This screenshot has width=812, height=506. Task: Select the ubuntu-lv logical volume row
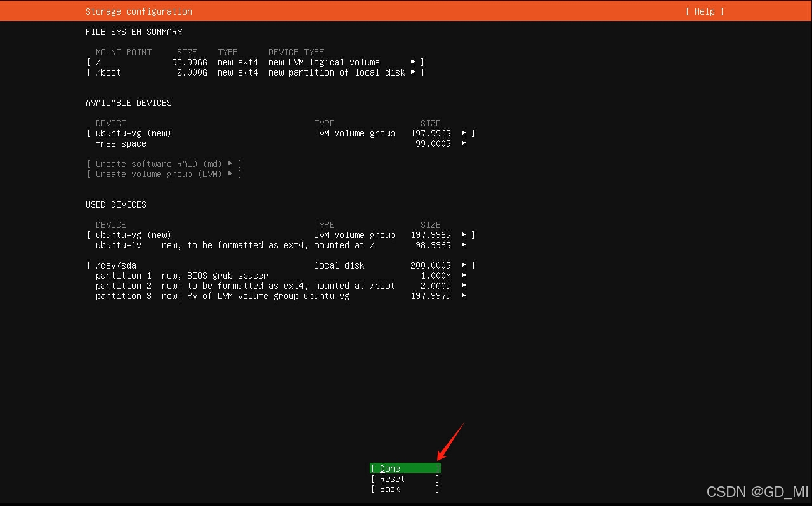click(x=280, y=245)
